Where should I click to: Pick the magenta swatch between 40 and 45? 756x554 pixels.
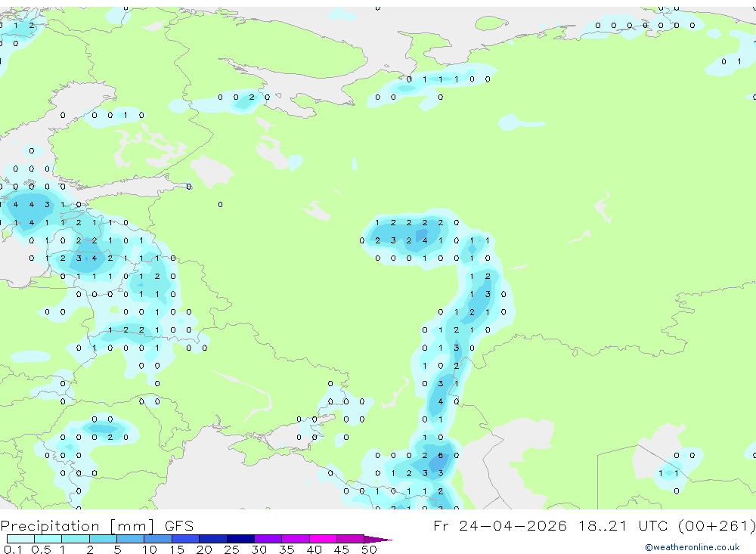[323, 539]
